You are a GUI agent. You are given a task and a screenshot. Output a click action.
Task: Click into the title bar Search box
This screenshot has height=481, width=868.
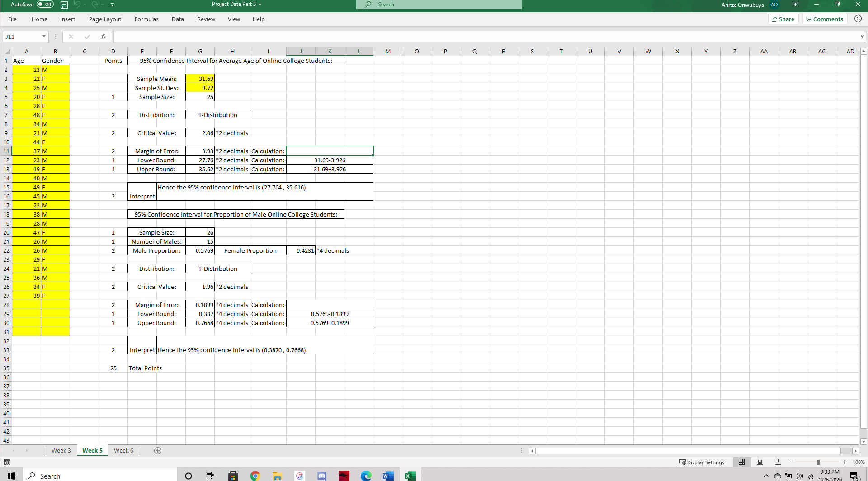439,5
